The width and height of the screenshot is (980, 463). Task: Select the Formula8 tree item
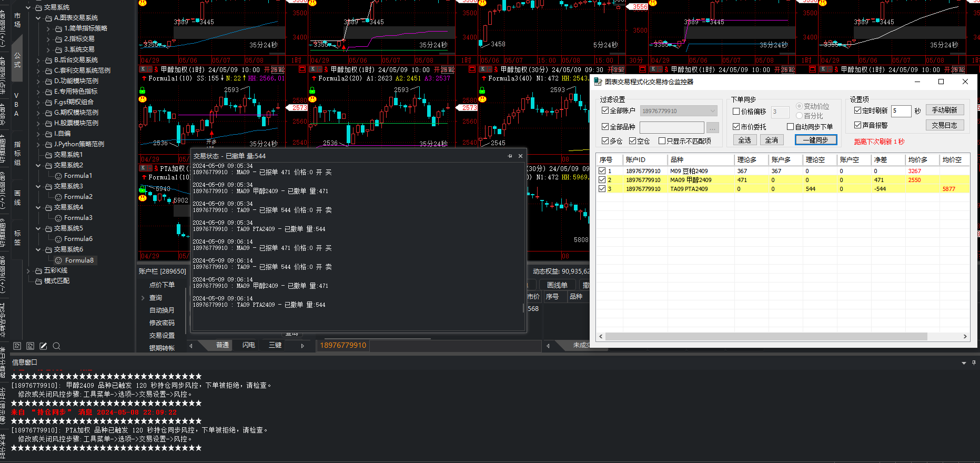tap(79, 260)
